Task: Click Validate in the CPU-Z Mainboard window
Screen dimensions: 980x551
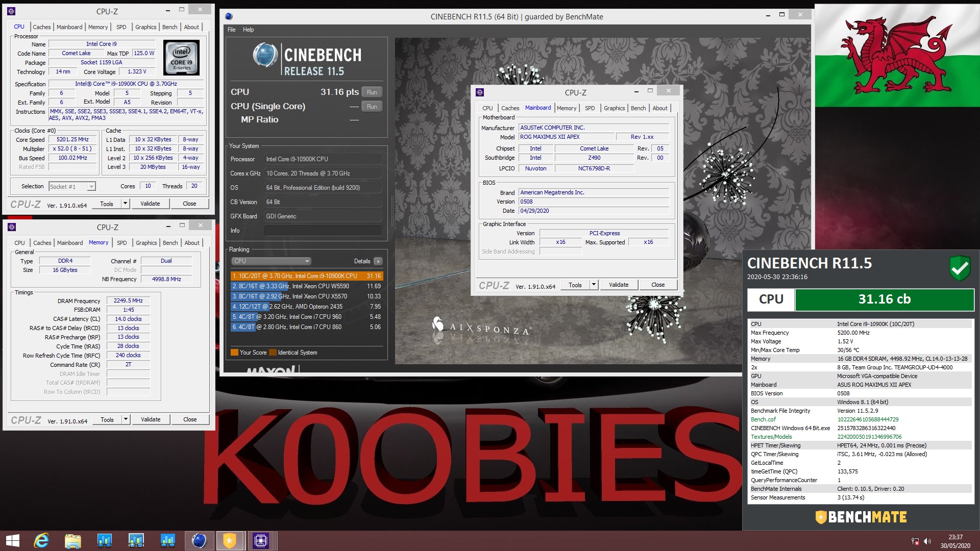Action: coord(619,285)
